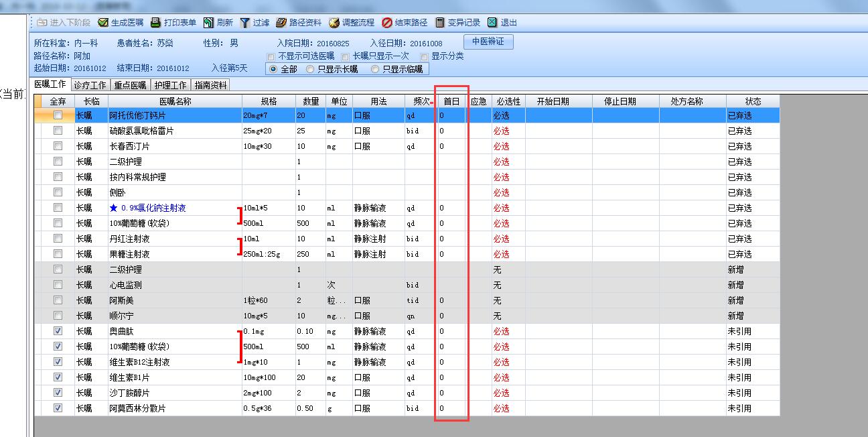Switch to the 诊疗工作 tab
Screen dimensions: 868x437
click(90, 85)
